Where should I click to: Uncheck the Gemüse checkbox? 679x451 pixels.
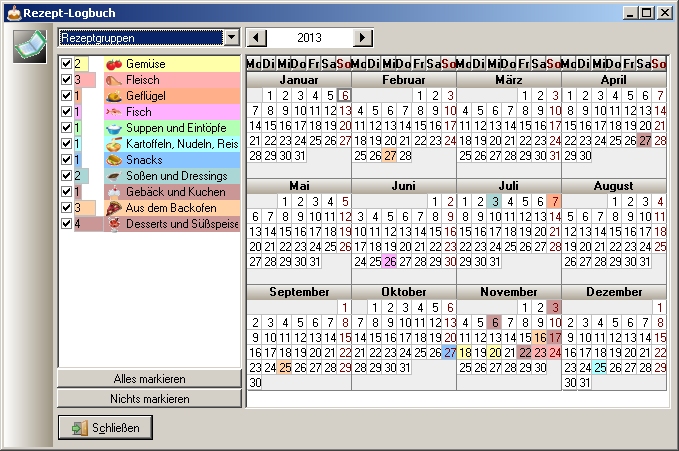(65, 64)
